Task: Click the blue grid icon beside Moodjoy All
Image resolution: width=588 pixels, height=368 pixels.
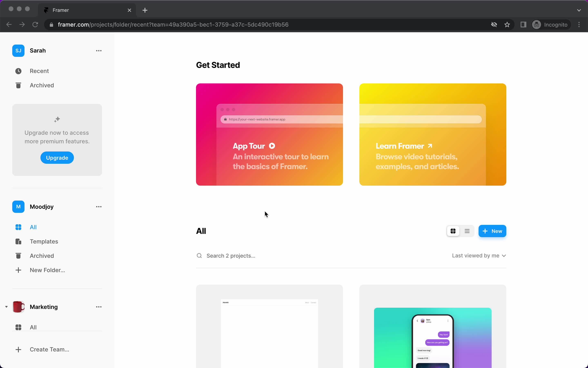Action: click(18, 227)
